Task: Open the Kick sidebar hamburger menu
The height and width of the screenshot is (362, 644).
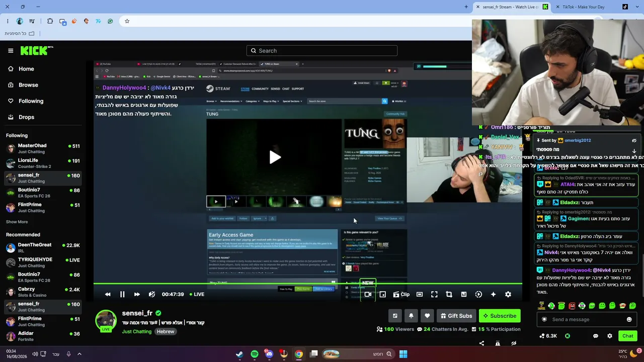Action: (x=11, y=50)
